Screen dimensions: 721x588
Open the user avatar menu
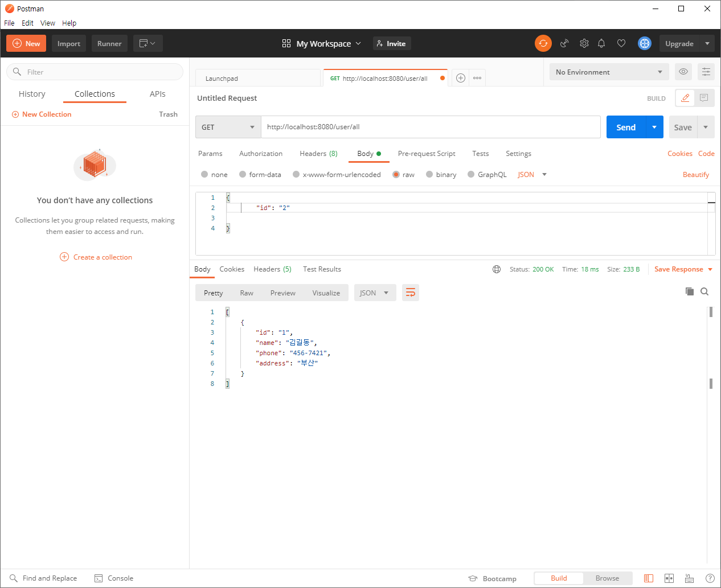click(x=644, y=43)
